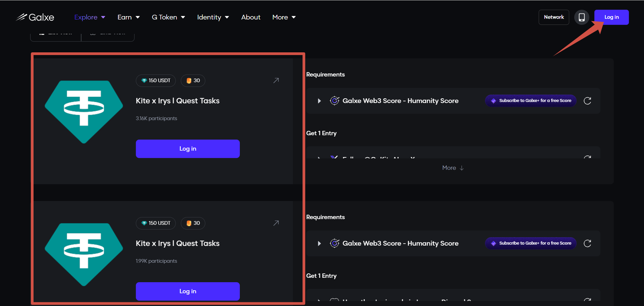Open first quest via its arrow icon
Screen dimensions: 644x306
coord(276,81)
